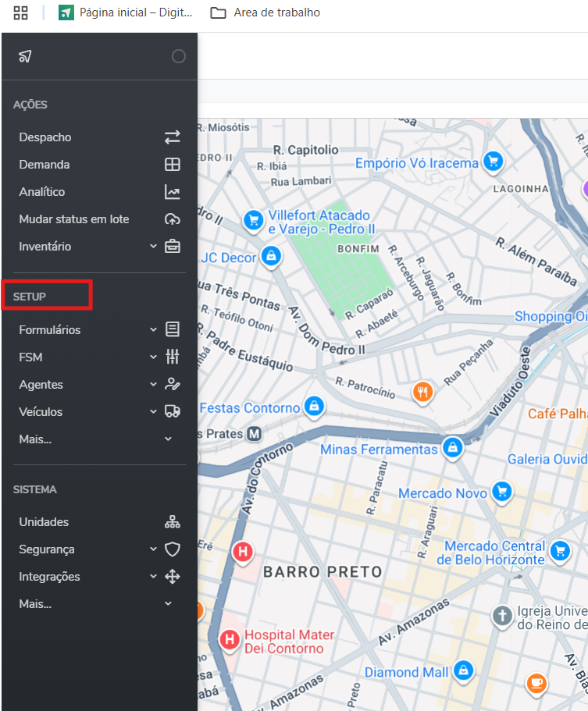This screenshot has width=588, height=711.
Task: Open the Area de trabalho bookmark folder
Action: point(265,12)
